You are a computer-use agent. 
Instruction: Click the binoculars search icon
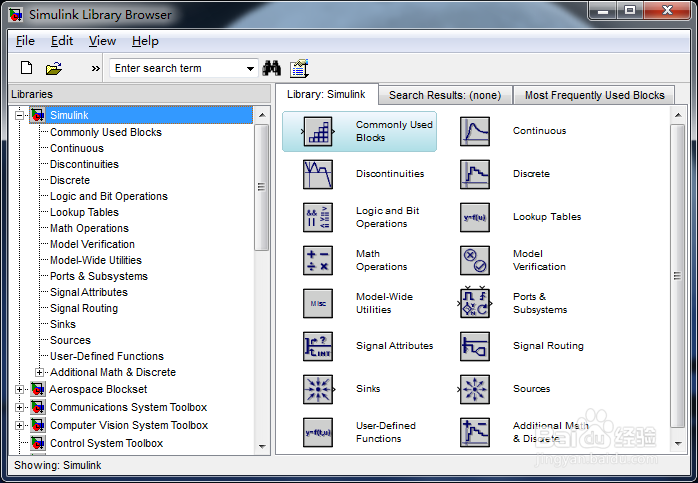point(272,68)
